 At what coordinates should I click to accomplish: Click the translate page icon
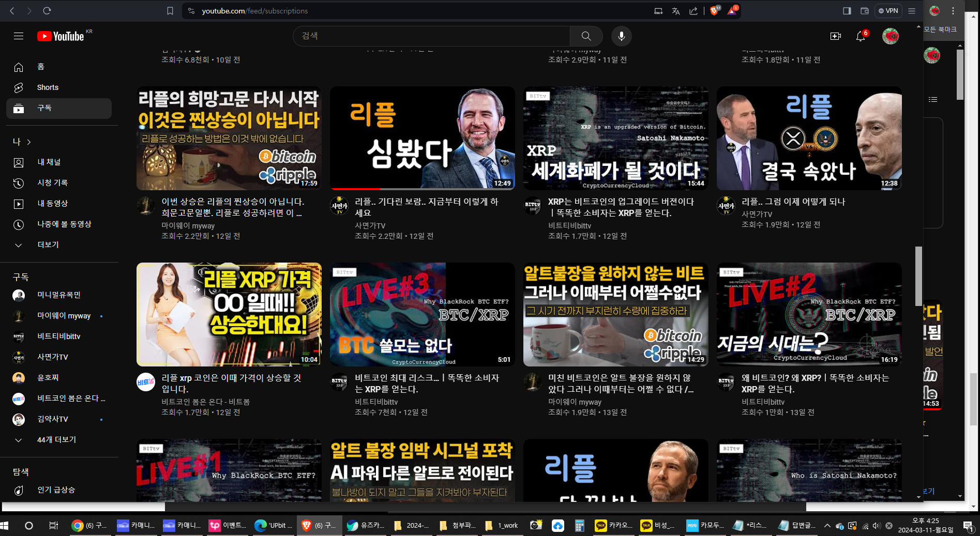pyautogui.click(x=676, y=10)
